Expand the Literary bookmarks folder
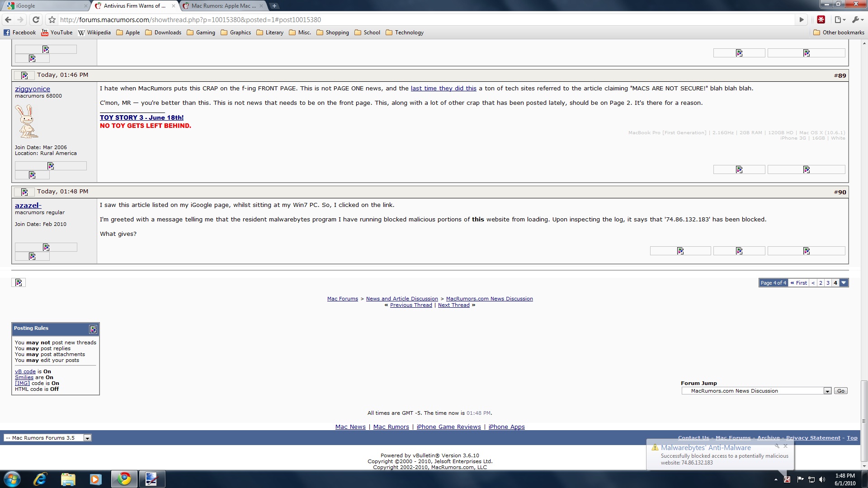The height and width of the screenshot is (488, 868). (270, 33)
